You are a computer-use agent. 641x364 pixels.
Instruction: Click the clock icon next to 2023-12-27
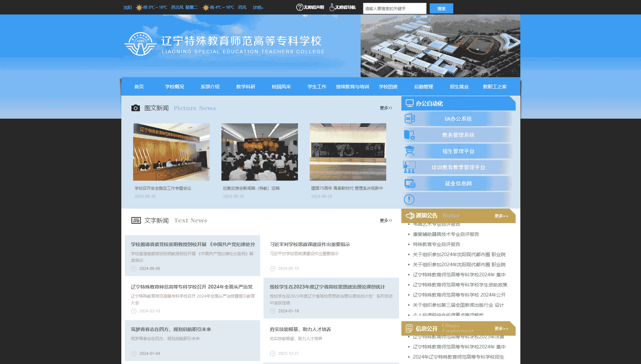(x=273, y=354)
